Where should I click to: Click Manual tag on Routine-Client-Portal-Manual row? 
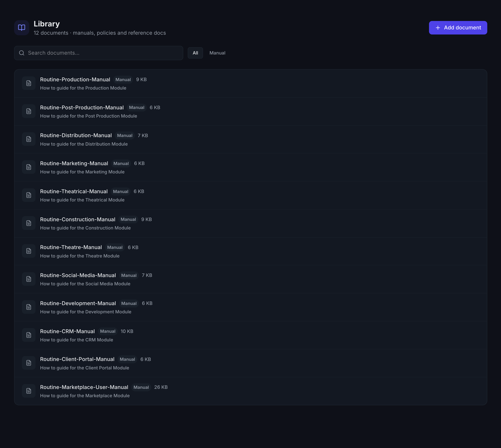pyautogui.click(x=127, y=359)
